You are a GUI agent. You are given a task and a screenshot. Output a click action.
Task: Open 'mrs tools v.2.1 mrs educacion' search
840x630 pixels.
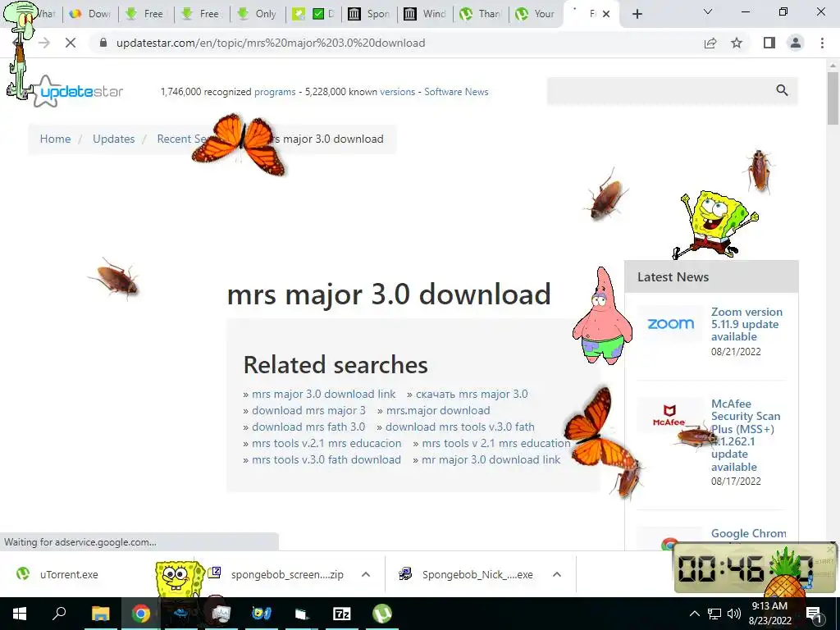tap(326, 444)
